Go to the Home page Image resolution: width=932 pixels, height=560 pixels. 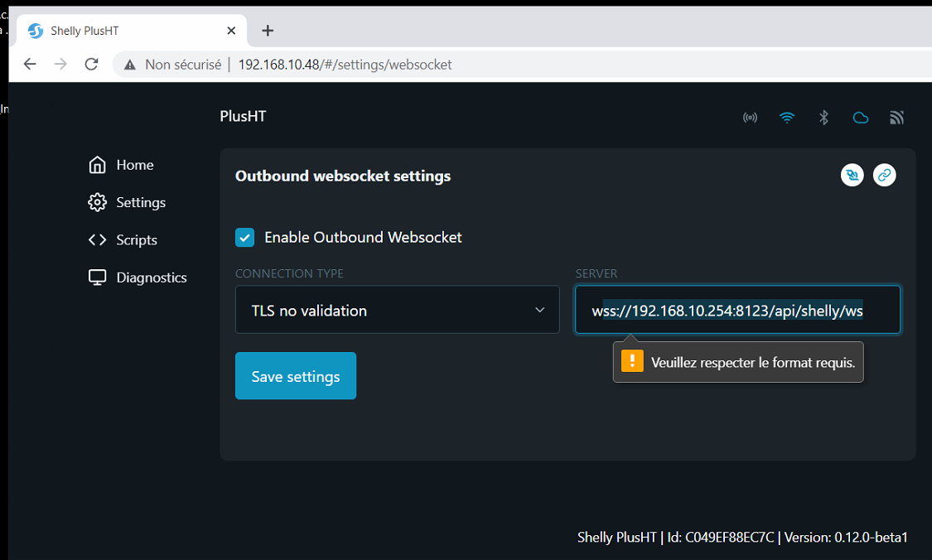pyautogui.click(x=135, y=165)
